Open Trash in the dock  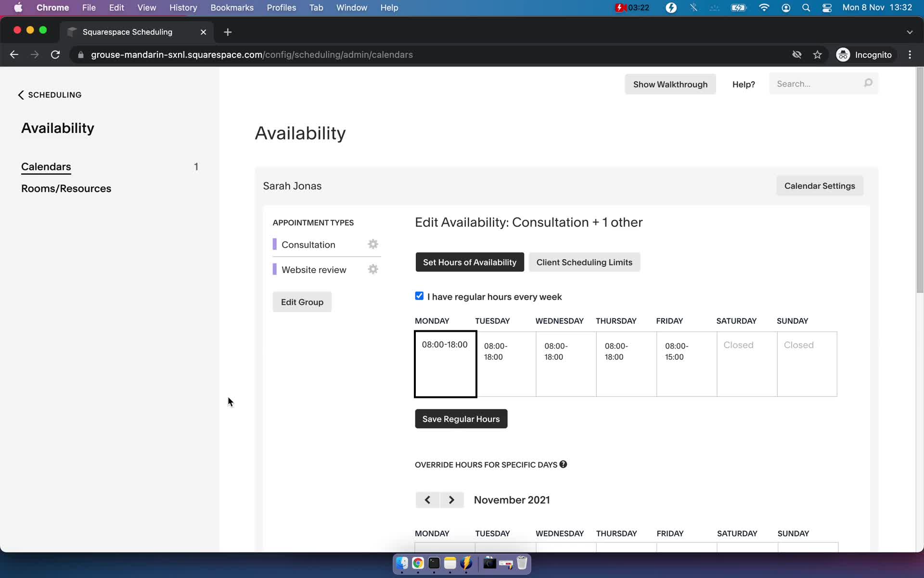522,563
